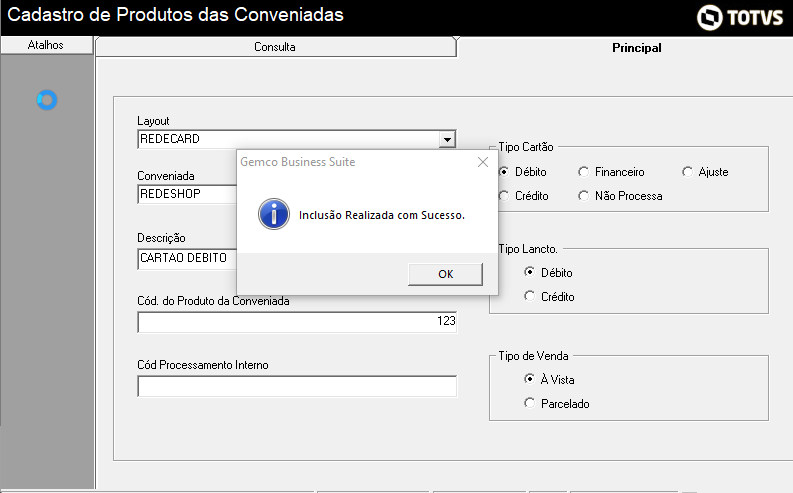Click the blue information icon in the dialog
This screenshot has width=793, height=493.
(274, 214)
